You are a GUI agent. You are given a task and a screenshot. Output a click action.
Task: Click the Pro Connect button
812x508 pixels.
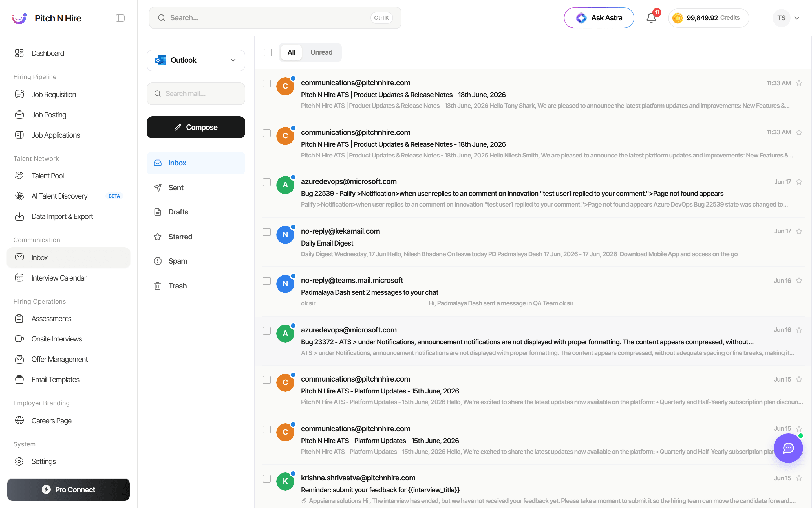click(x=69, y=490)
